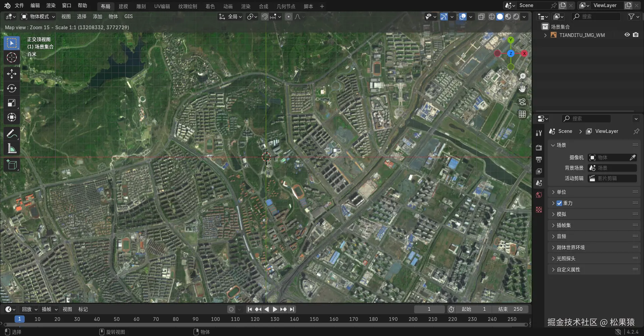The image size is (644, 336).
Task: Switch to the UV编辑 workspace tab
Action: (x=162, y=6)
